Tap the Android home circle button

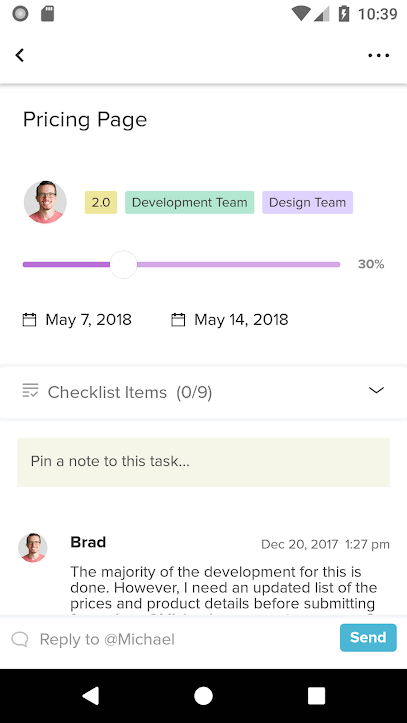(x=203, y=696)
